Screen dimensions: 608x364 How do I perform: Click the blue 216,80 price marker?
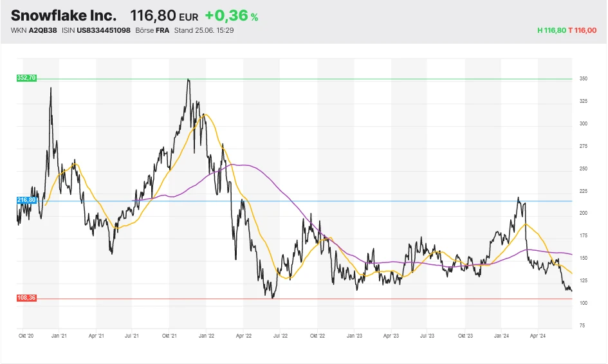(27, 200)
